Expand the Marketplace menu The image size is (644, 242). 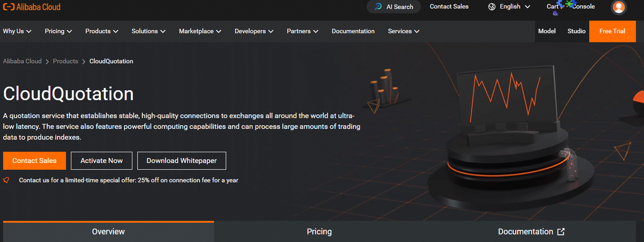(x=200, y=31)
